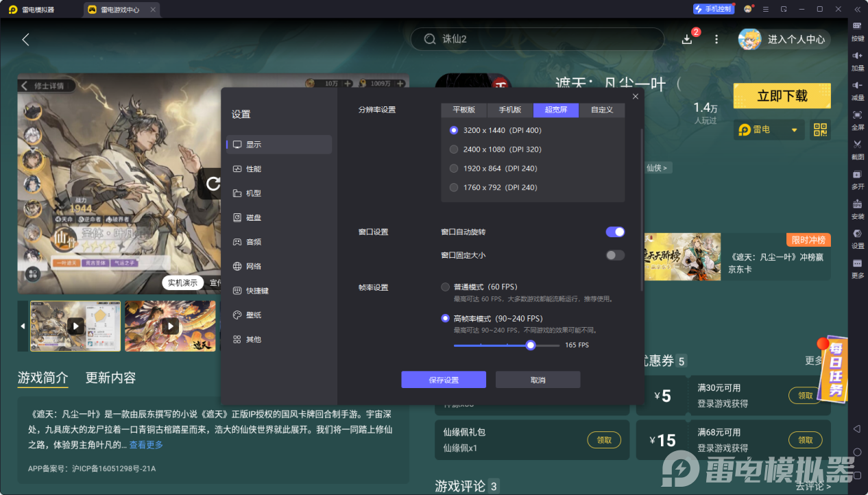Disable 窗口自动旋转 auto-rotate
Viewport: 868px width, 495px height.
[x=615, y=232]
